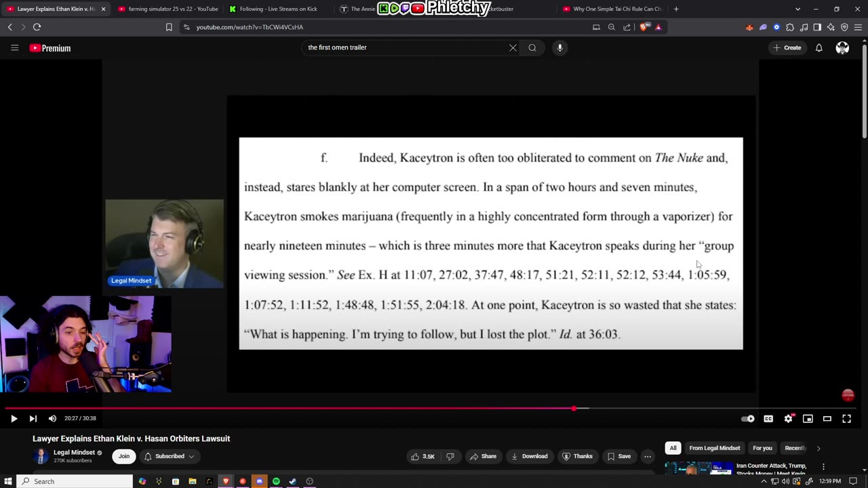Dislike the video
This screenshot has height=488, width=868.
click(x=450, y=456)
